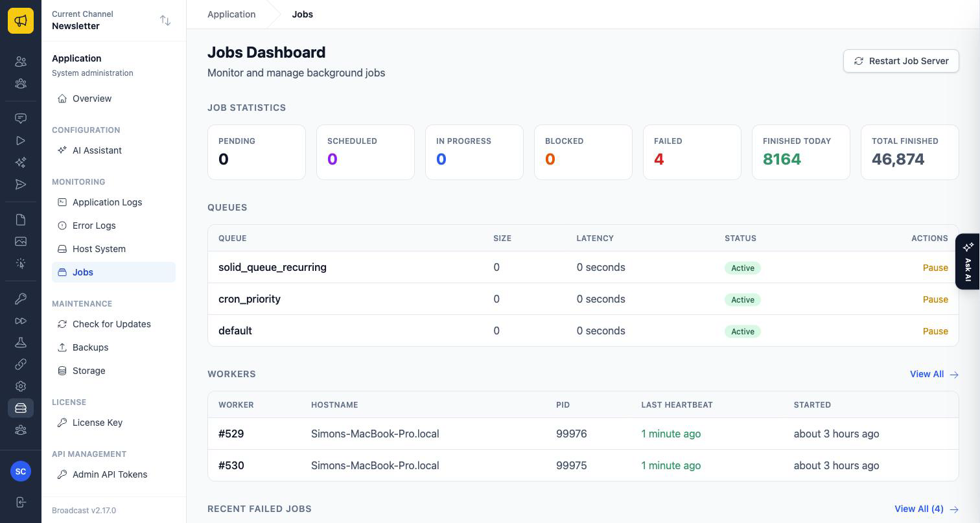Click the solid_queue_recurring queue name
Screen dimensions: 980x523
(x=272, y=267)
